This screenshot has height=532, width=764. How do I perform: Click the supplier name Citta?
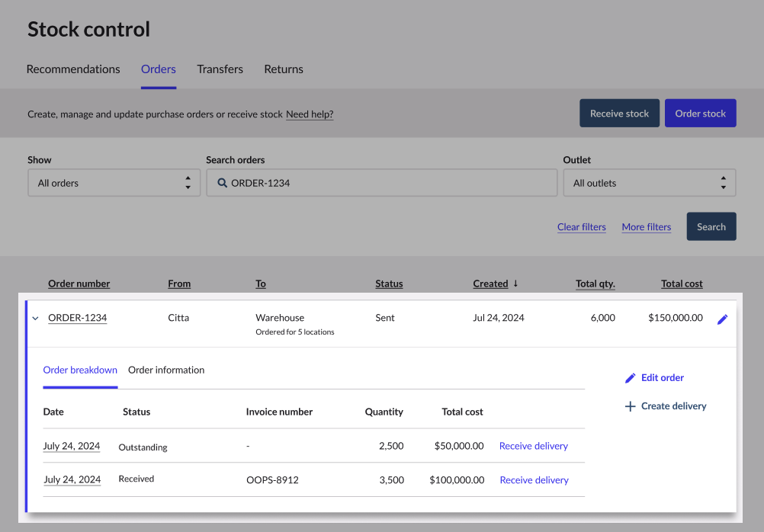[178, 318]
